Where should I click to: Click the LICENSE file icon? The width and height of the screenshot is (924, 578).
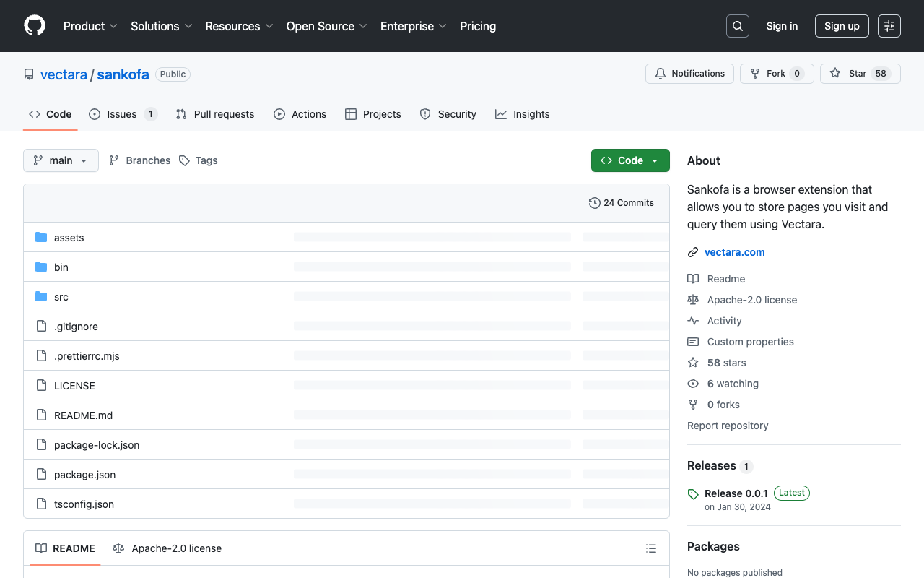(x=41, y=386)
